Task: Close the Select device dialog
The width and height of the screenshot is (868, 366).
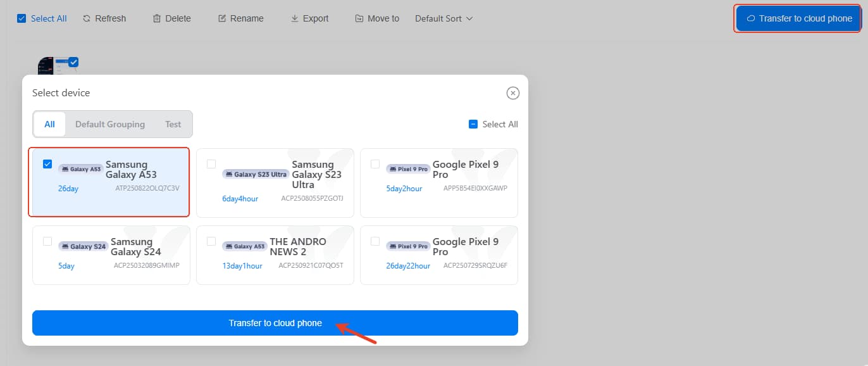Action: coord(513,93)
